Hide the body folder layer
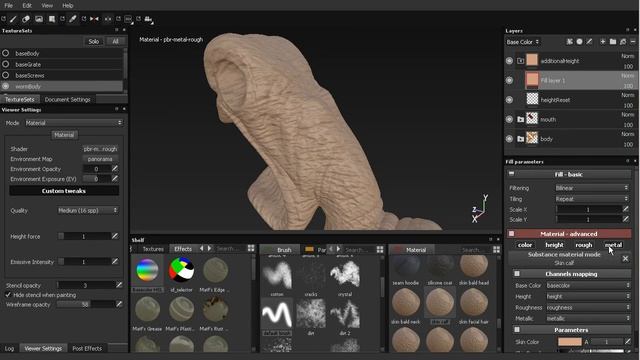Viewport: 640px width, 360px height. pos(509,139)
